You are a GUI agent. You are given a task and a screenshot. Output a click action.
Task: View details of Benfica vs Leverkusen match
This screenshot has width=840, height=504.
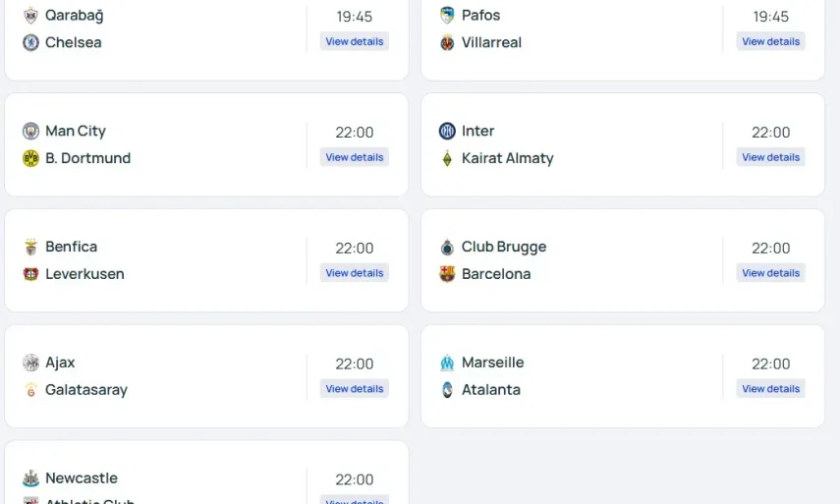click(x=355, y=273)
